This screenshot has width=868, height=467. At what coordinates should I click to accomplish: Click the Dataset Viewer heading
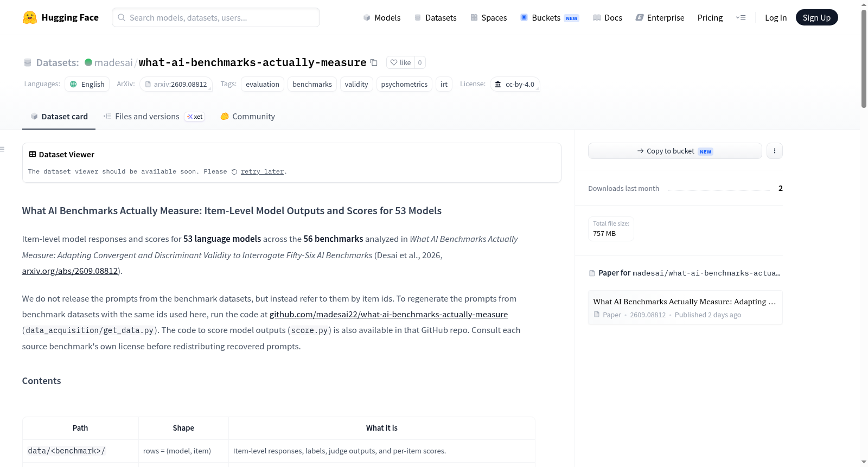67,155
